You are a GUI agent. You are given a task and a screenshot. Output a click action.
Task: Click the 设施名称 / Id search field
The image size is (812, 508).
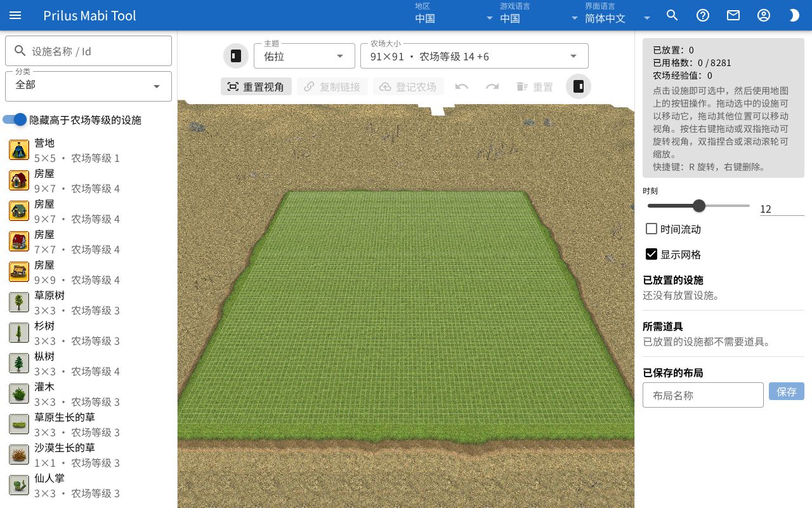click(88, 51)
